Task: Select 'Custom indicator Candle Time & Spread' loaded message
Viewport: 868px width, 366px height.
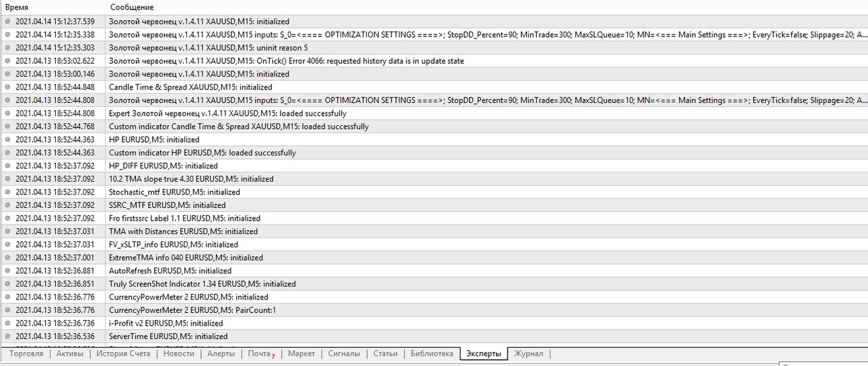Action: click(x=239, y=126)
